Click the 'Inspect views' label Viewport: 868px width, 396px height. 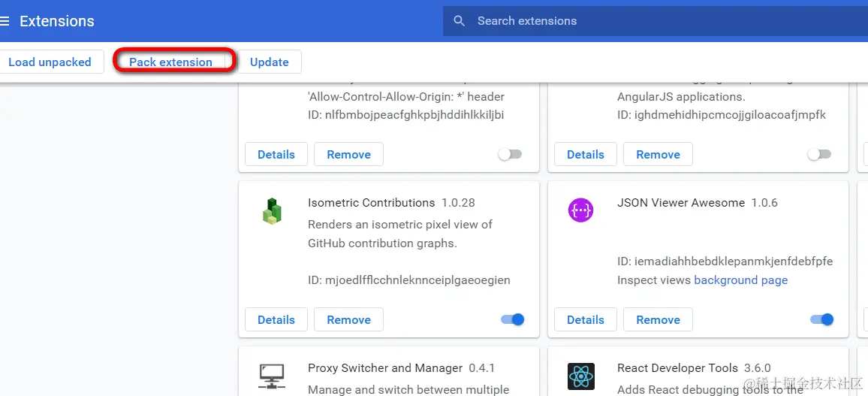pyautogui.click(x=654, y=280)
